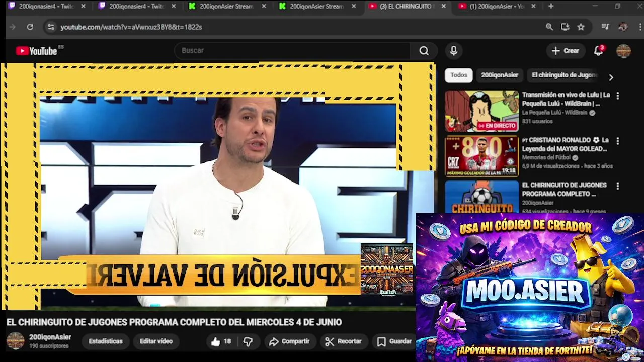
Task: Open Estadísticas for this video
Action: (x=106, y=341)
